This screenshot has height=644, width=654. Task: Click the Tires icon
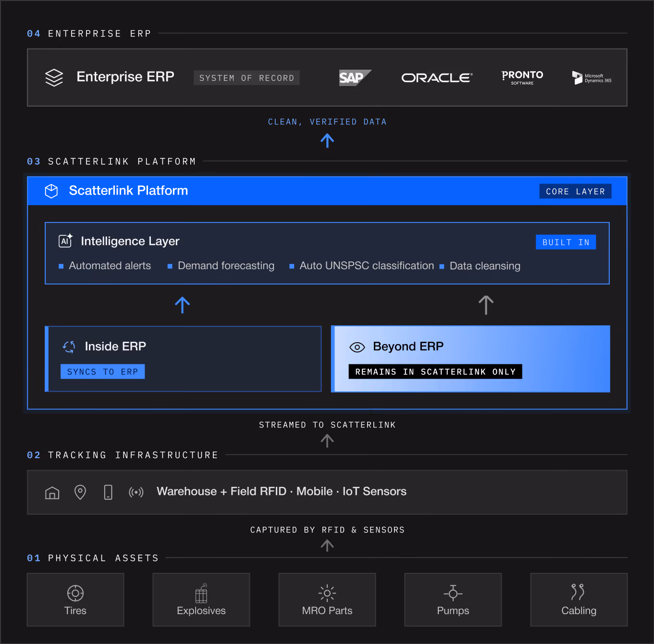coord(75,593)
